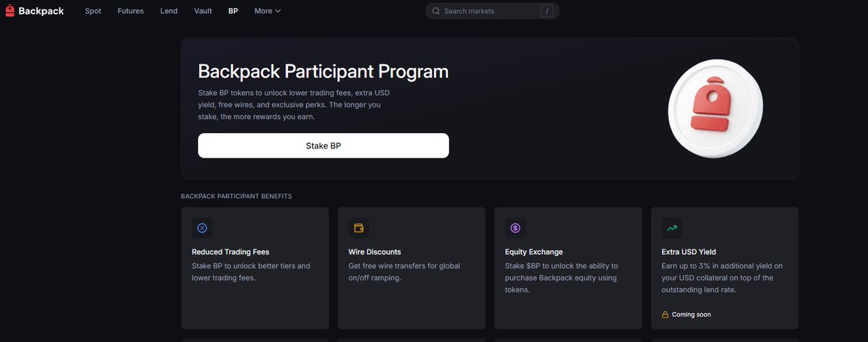
Task: Click the BACKPACK PARTICIPANT BENEFITS label
Action: tap(237, 196)
